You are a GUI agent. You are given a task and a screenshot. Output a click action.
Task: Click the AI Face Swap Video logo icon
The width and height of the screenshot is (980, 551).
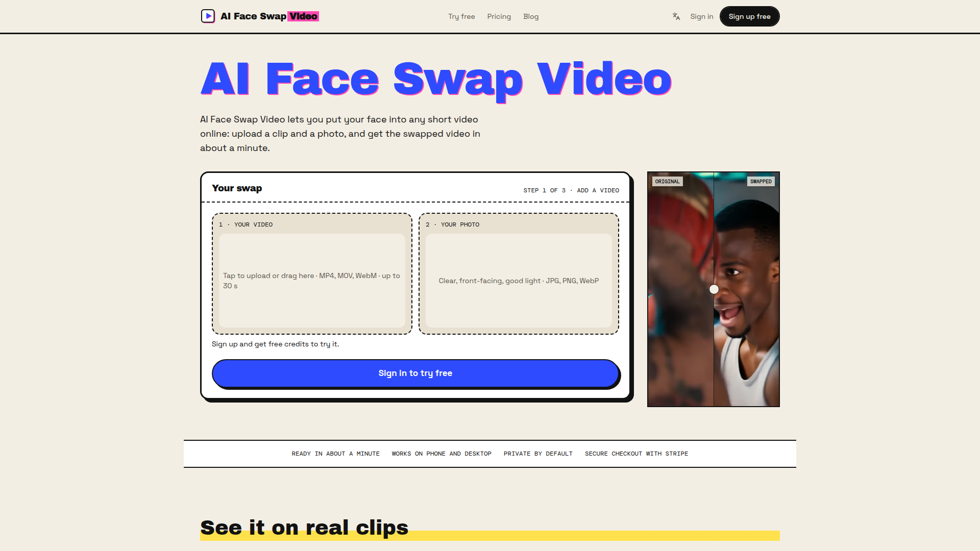pos(208,16)
